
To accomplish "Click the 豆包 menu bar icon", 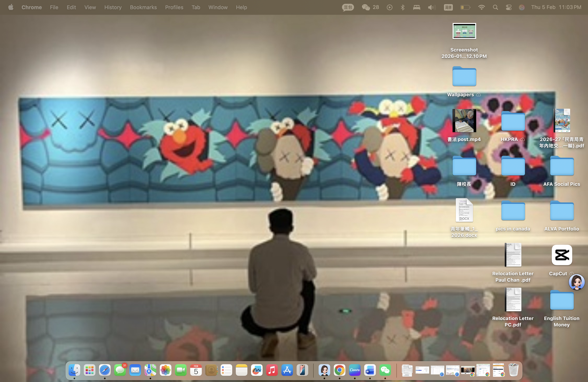I will coord(348,7).
